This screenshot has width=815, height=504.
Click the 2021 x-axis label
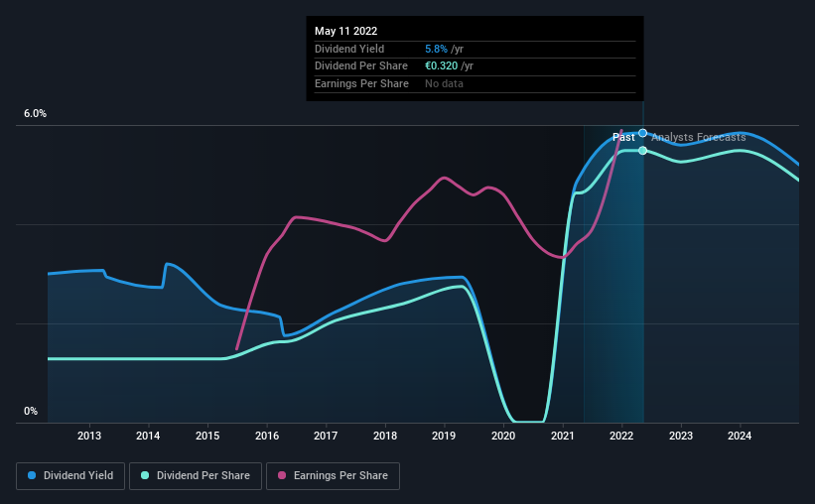click(x=563, y=436)
